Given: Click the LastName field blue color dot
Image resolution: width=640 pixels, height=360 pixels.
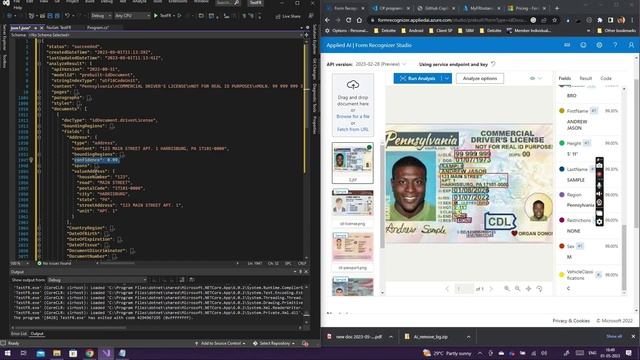Looking at the screenshot, I should pyautogui.click(x=562, y=169).
